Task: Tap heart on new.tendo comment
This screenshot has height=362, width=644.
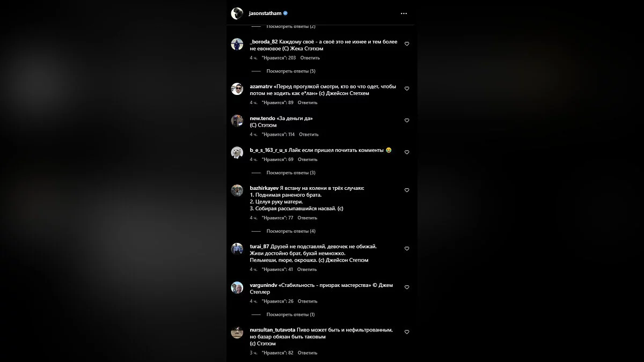Action: (407, 121)
